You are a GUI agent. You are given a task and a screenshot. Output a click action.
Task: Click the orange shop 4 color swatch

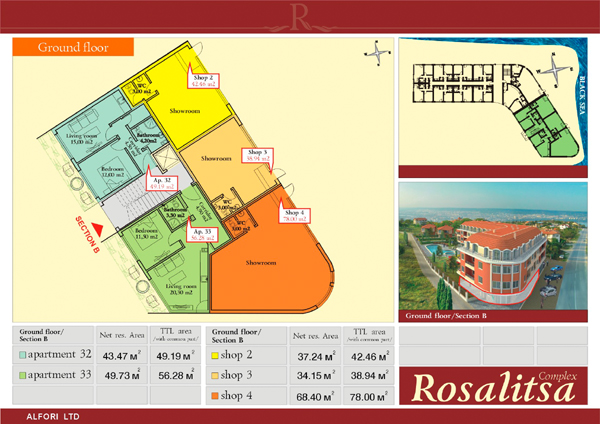tap(215, 396)
